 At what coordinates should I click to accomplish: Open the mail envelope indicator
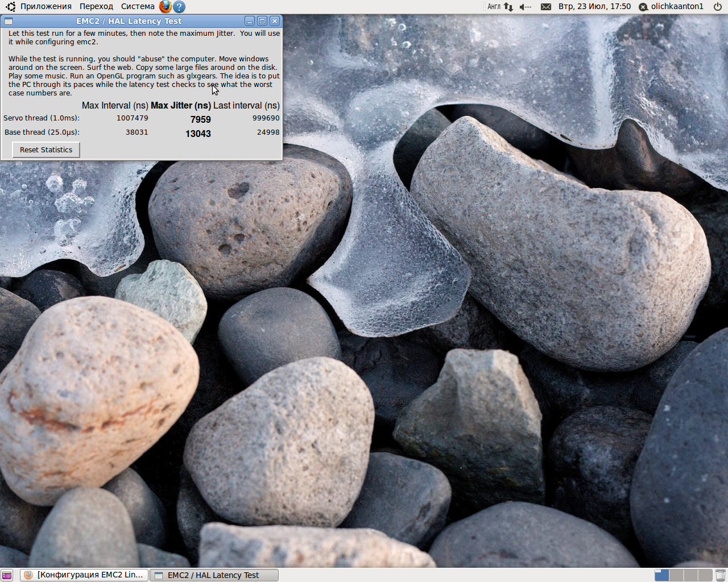pyautogui.click(x=546, y=7)
